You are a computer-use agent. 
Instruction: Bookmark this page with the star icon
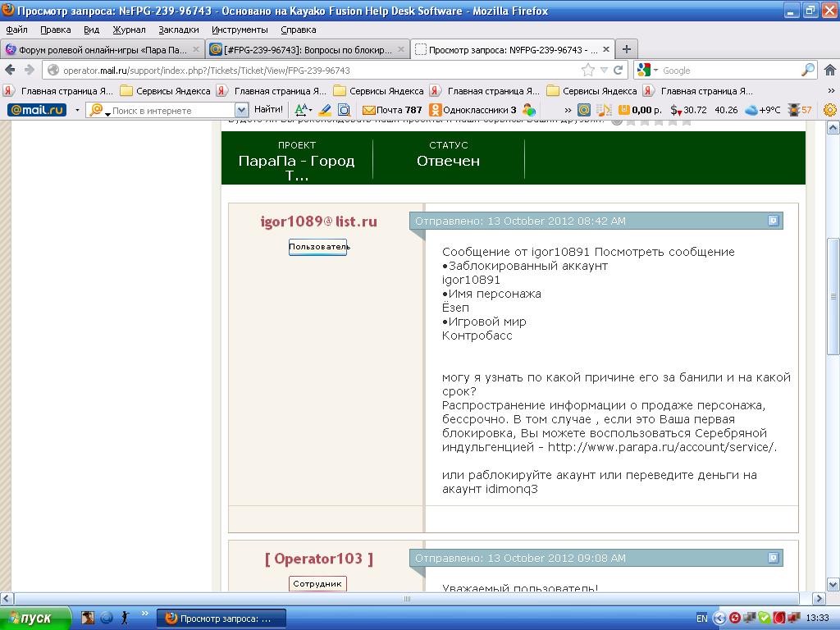point(587,71)
